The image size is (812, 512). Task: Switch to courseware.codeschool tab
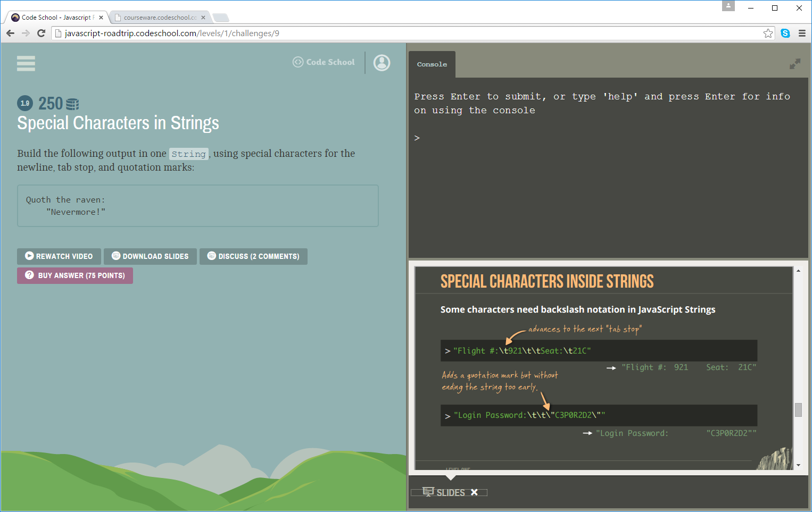[159, 18]
